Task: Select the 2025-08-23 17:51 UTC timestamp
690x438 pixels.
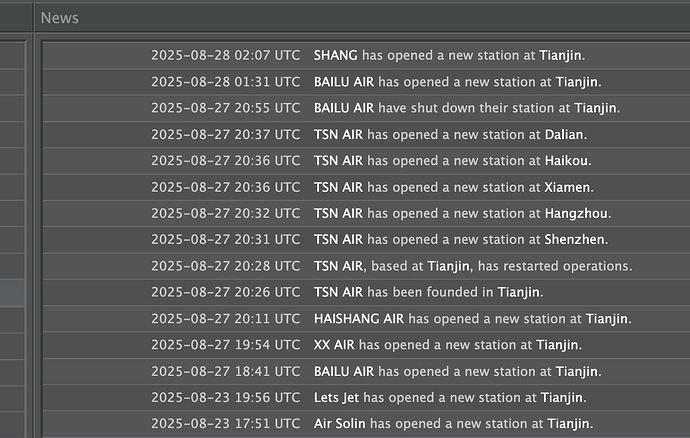Action: click(225, 424)
